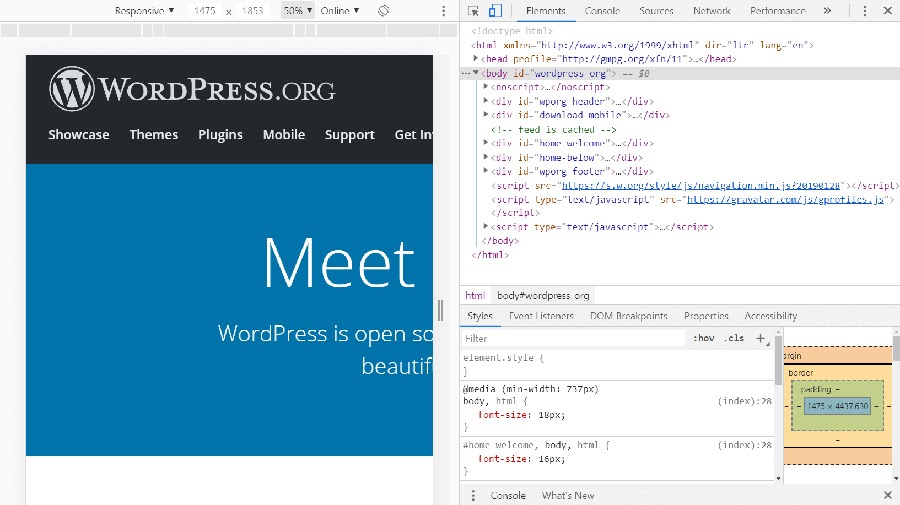This screenshot has width=900, height=505.
Task: Expand the wporg-footer div node
Action: (486, 171)
